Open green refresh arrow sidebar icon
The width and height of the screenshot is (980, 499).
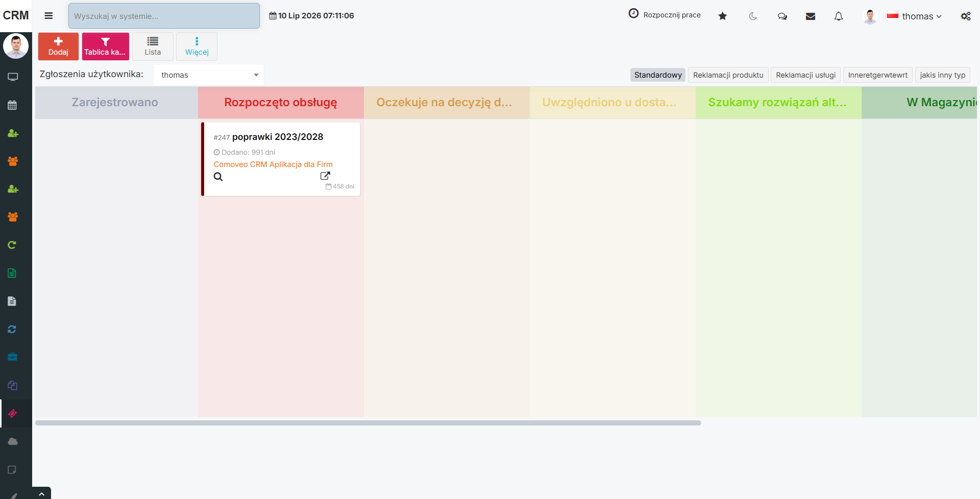click(12, 245)
